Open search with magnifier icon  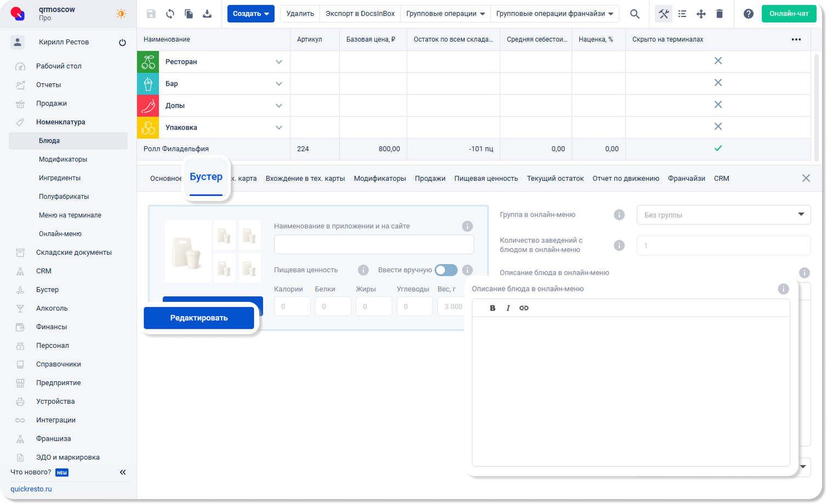pos(635,14)
